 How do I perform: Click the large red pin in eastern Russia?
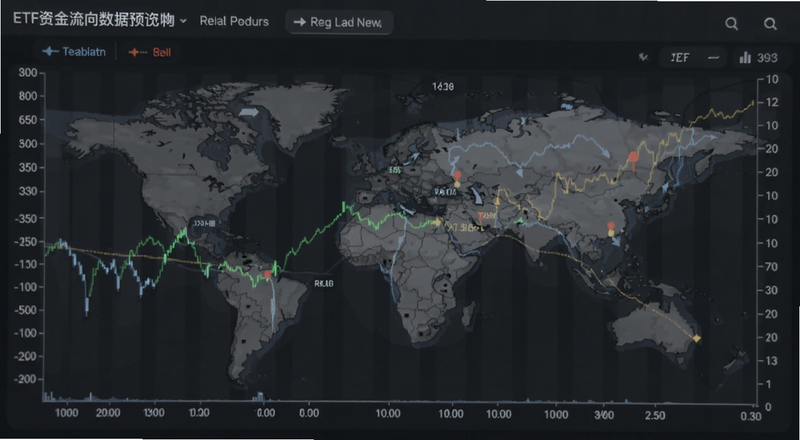click(x=634, y=158)
